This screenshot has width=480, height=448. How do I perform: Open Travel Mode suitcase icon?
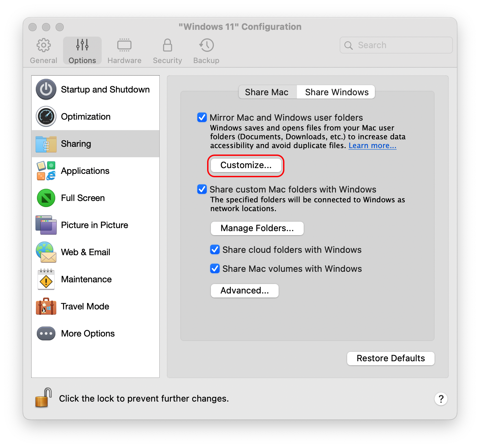point(46,306)
